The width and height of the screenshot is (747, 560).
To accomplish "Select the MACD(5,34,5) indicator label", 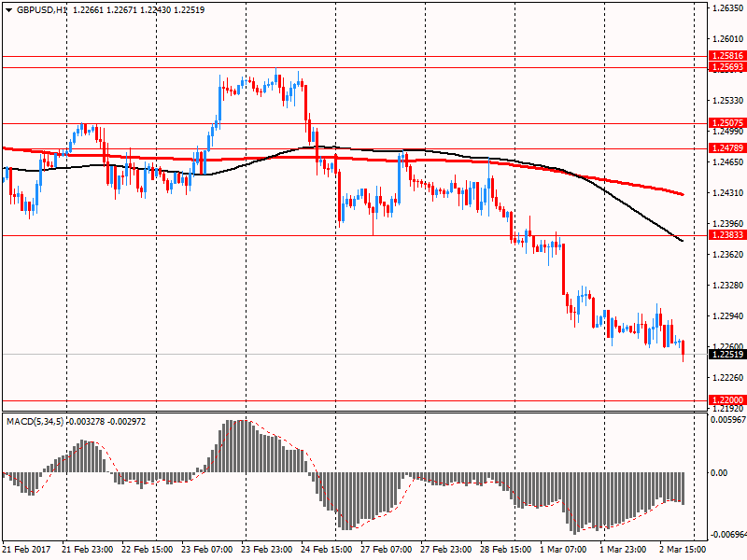I will point(35,422).
